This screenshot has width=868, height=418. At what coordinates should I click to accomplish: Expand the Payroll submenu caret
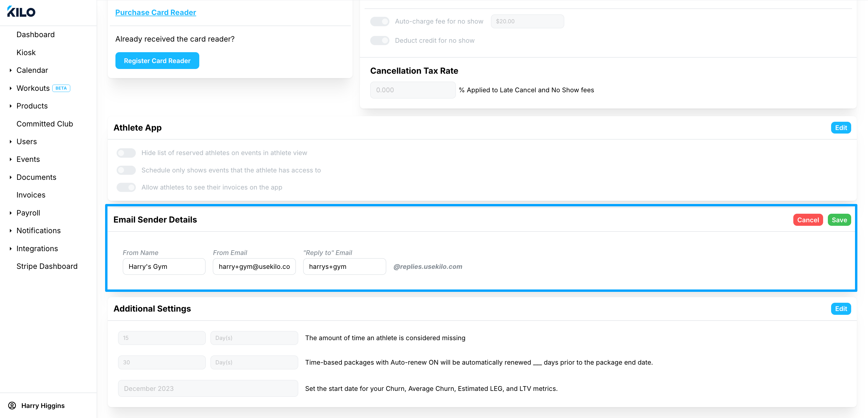11,213
